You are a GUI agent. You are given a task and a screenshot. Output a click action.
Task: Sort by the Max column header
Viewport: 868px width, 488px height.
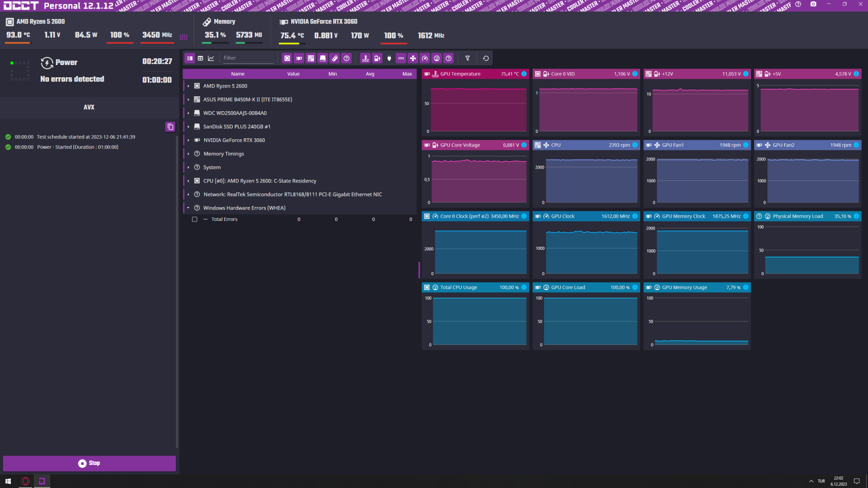(x=407, y=74)
